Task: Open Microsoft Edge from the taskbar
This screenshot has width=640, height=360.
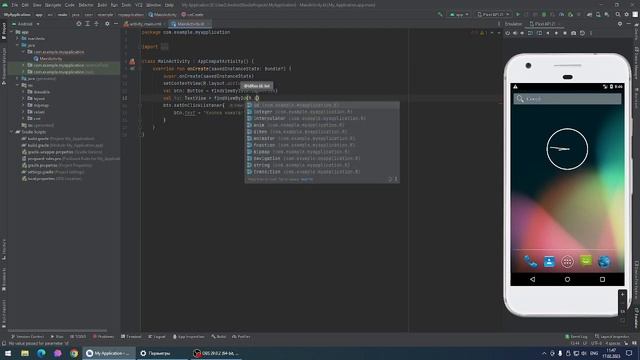Action: 41,353
